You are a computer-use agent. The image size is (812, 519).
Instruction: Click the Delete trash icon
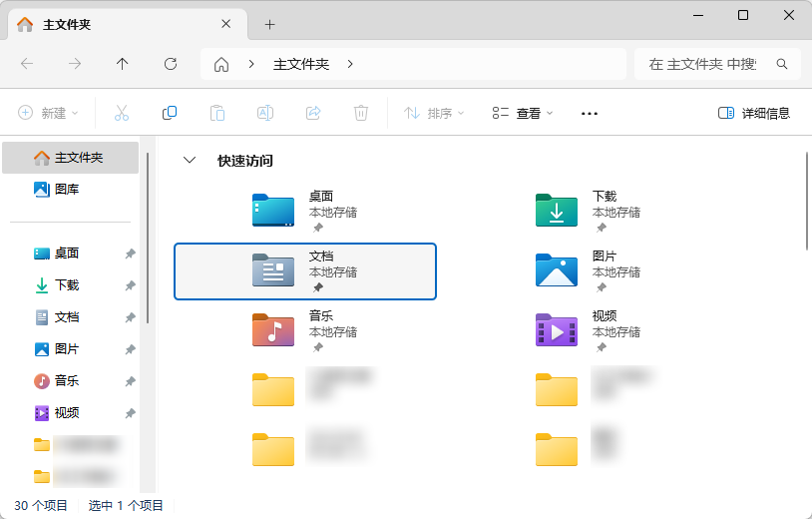click(361, 113)
